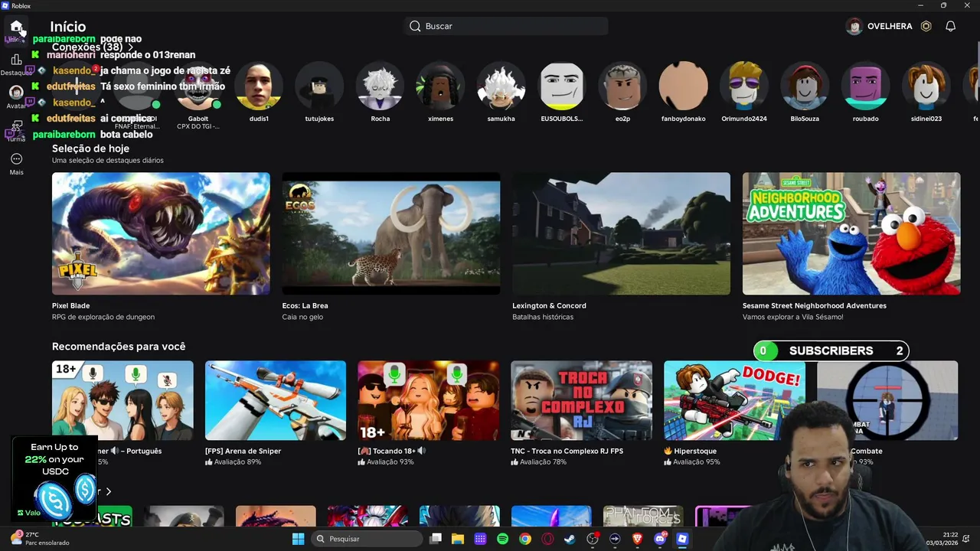Open TNC - Troca no Complexo thumbnail
The width and height of the screenshot is (980, 551).
pos(582,400)
